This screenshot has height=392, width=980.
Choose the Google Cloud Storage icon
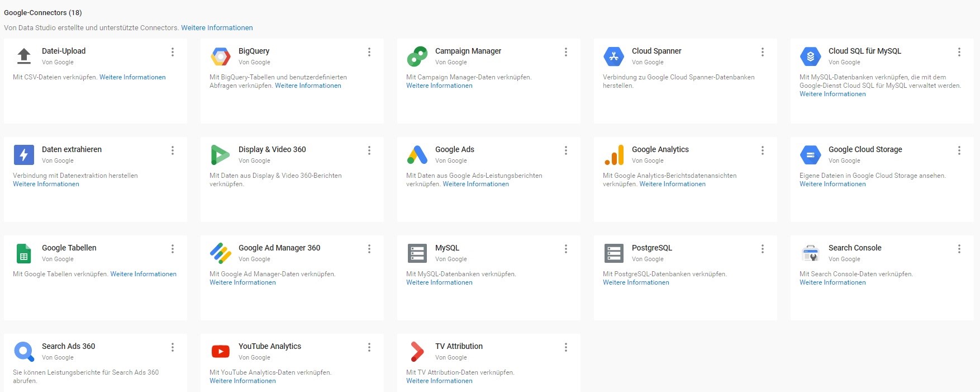(x=811, y=155)
